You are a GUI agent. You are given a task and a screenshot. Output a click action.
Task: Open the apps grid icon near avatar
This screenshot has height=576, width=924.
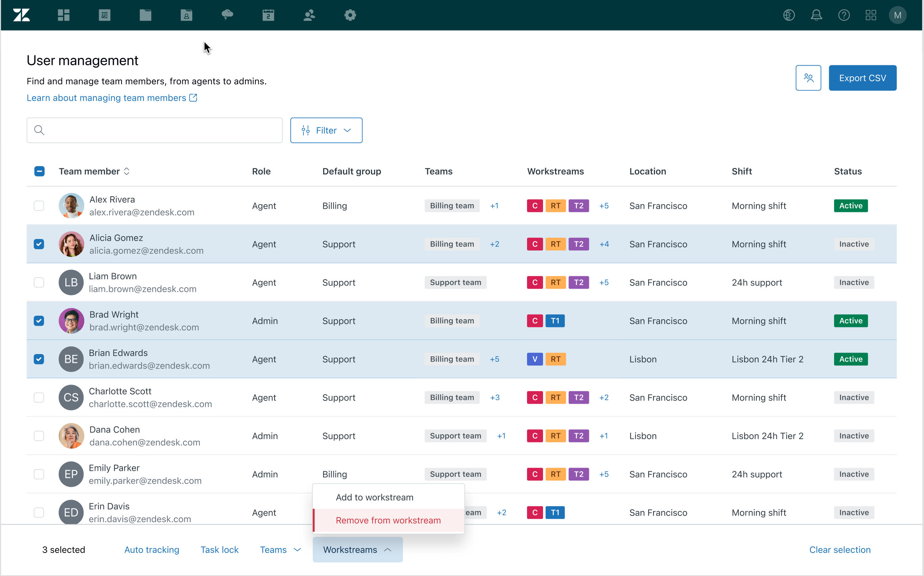click(871, 15)
